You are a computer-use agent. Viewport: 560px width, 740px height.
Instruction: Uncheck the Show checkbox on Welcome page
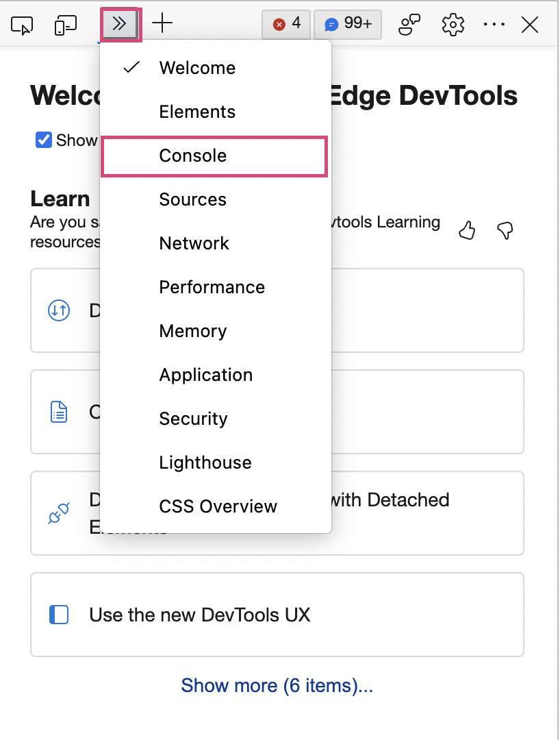tap(44, 140)
